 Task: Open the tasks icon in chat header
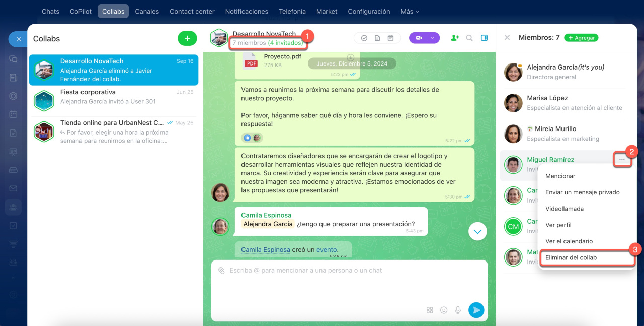pos(364,38)
